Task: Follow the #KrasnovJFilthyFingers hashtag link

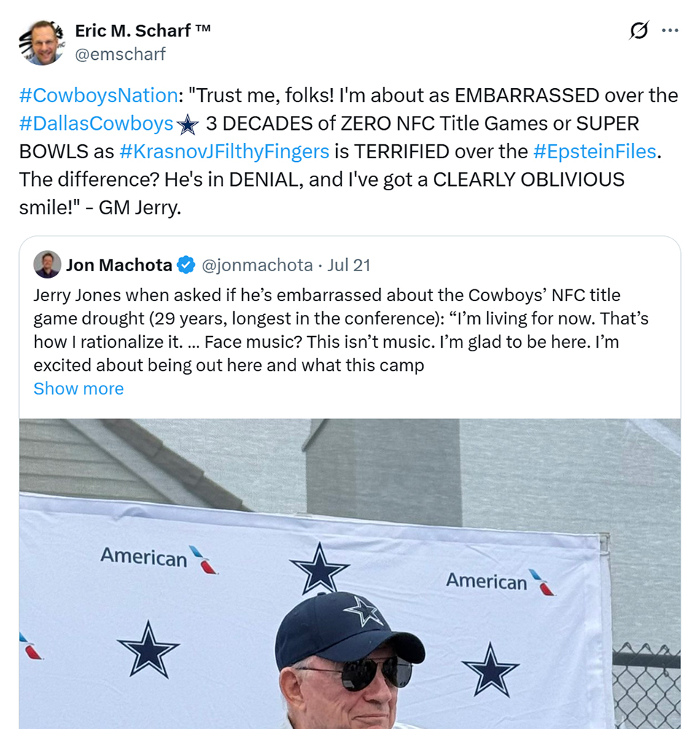Action: tap(224, 152)
